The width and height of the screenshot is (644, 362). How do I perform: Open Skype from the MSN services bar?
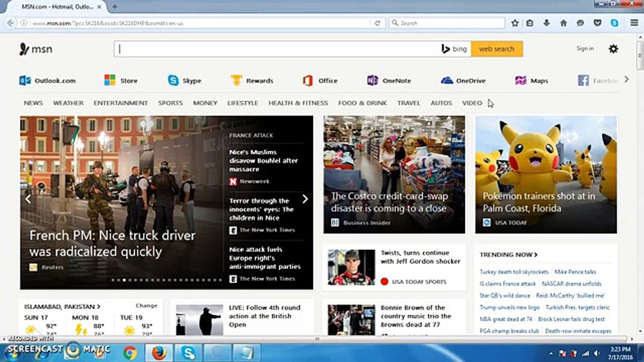(x=185, y=80)
